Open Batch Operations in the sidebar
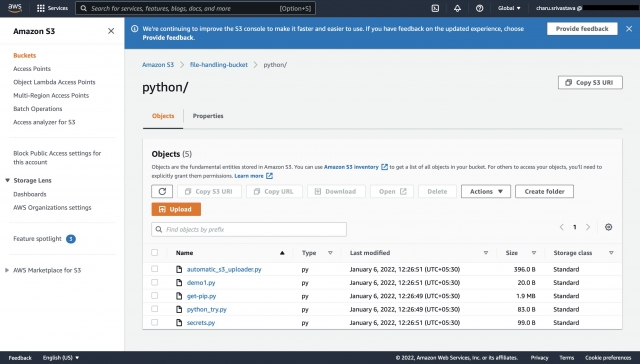The height and width of the screenshot is (364, 640). click(x=38, y=109)
